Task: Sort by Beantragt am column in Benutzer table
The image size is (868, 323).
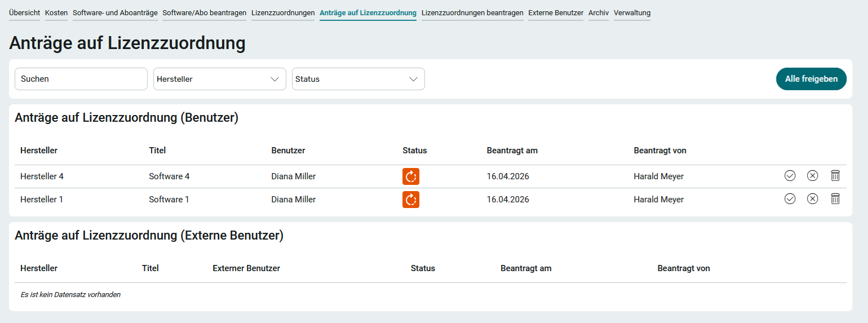Action: point(512,151)
